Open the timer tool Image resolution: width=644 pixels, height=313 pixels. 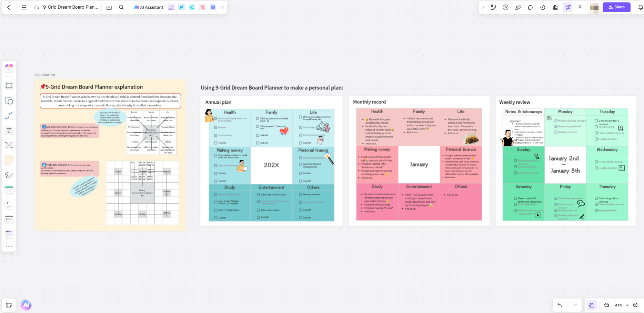(543, 7)
